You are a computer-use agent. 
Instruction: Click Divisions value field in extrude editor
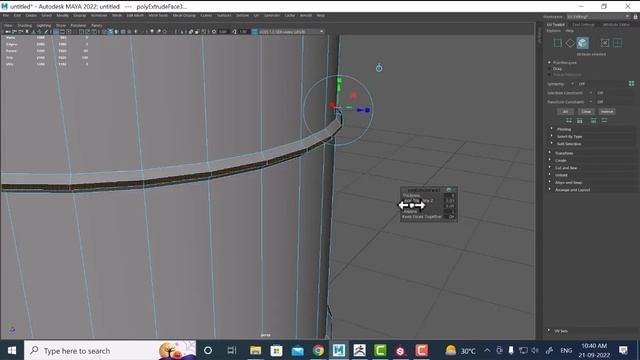(x=449, y=211)
